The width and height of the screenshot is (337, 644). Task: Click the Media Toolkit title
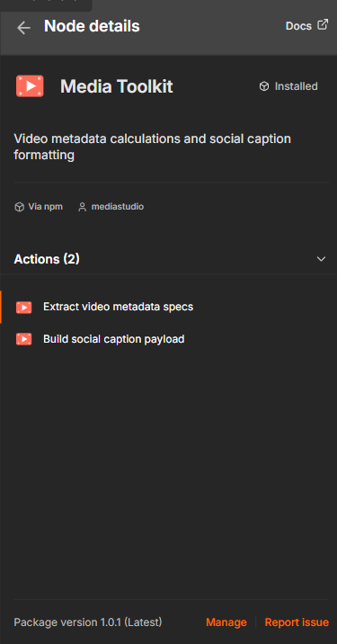pos(117,86)
